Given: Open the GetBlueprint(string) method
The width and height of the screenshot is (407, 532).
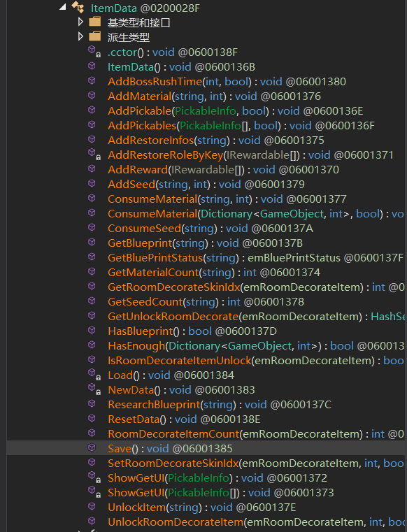Looking at the screenshot, I should tap(205, 243).
